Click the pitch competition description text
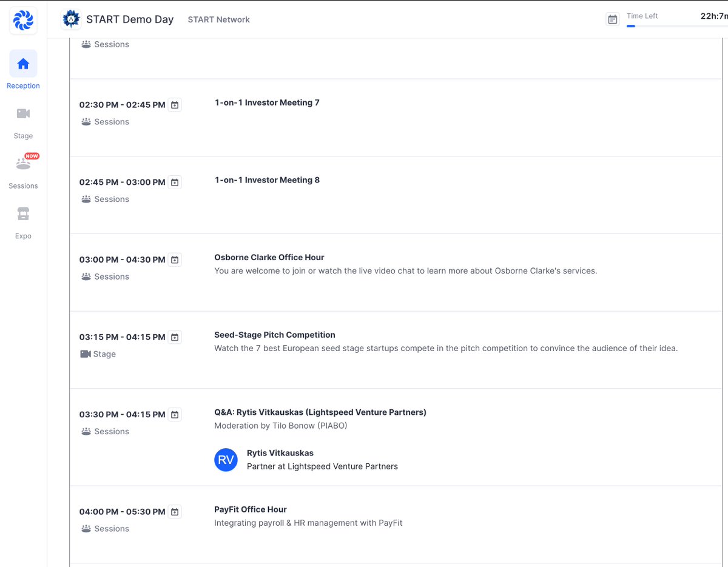728x567 pixels. click(x=446, y=348)
